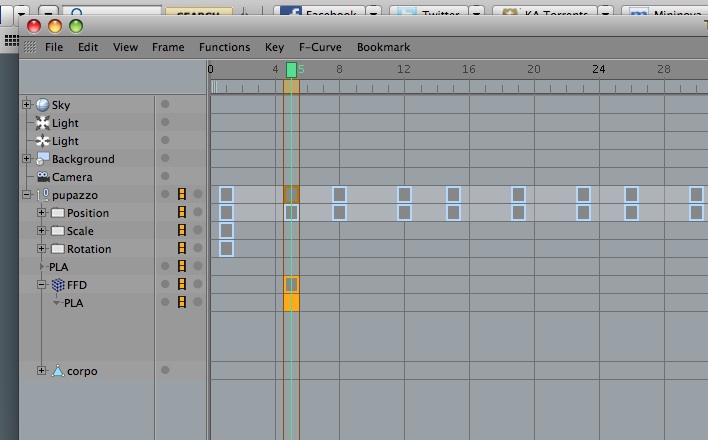The width and height of the screenshot is (708, 440).
Task: Open the Facebook bookmark in browser window
Action: click(320, 11)
